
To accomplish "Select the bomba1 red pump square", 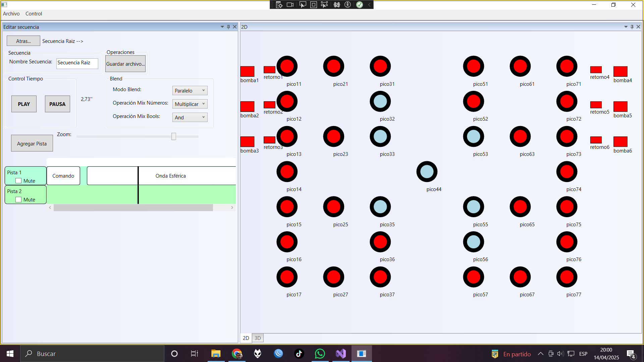I will point(247,71).
